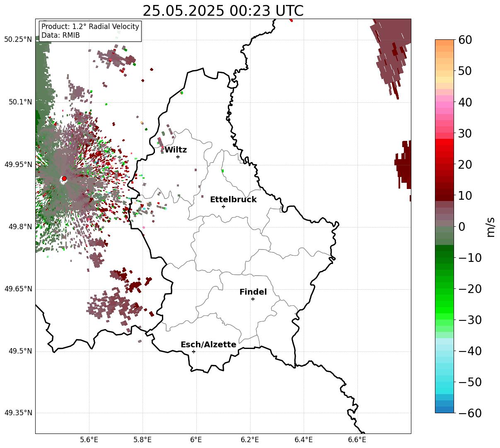
Task: Click the colorbar tick label '60'
Action: click(465, 40)
